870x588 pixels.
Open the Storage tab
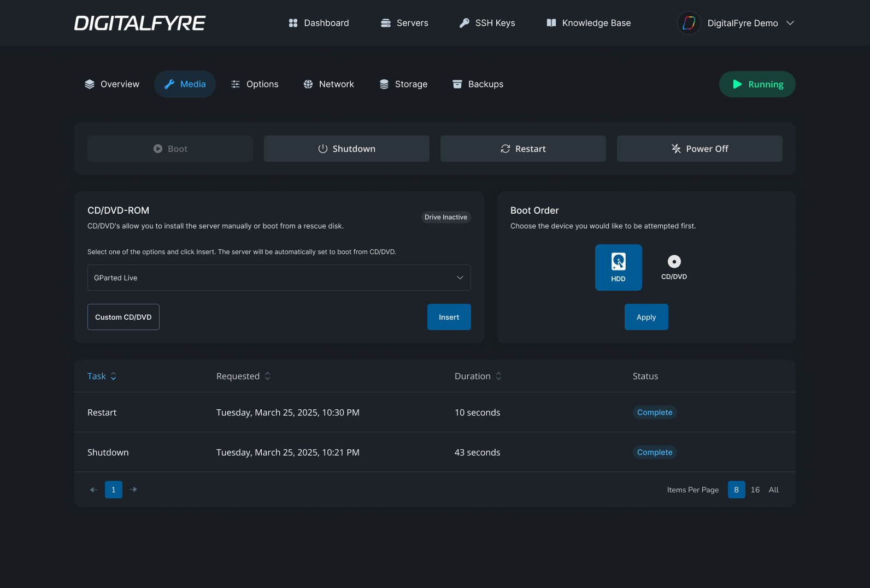pyautogui.click(x=404, y=84)
